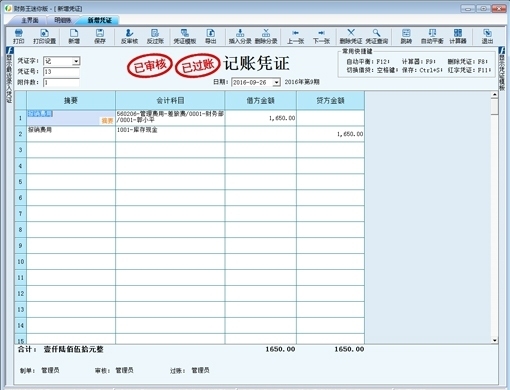Select the 新增凭证 tab
This screenshot has width=510, height=390.
99,20
